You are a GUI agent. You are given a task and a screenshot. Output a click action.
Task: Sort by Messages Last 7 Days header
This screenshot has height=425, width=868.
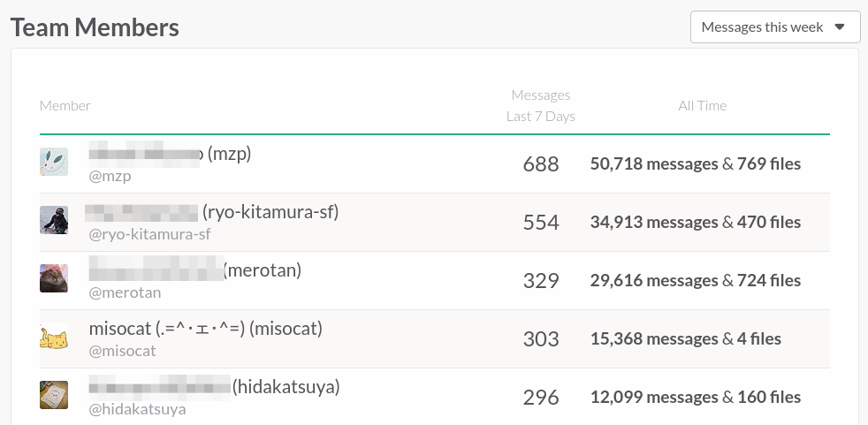540,106
